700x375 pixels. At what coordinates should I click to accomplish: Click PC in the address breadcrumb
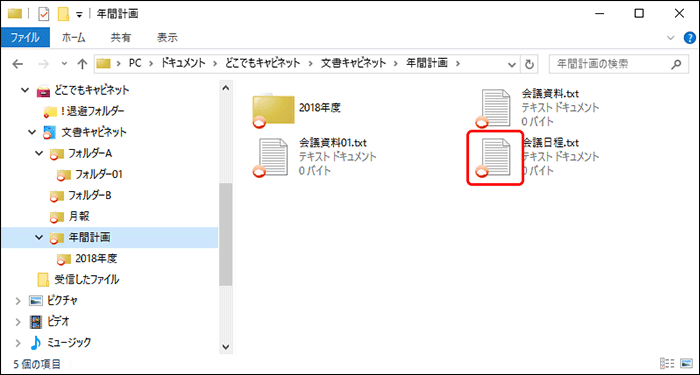pyautogui.click(x=135, y=64)
